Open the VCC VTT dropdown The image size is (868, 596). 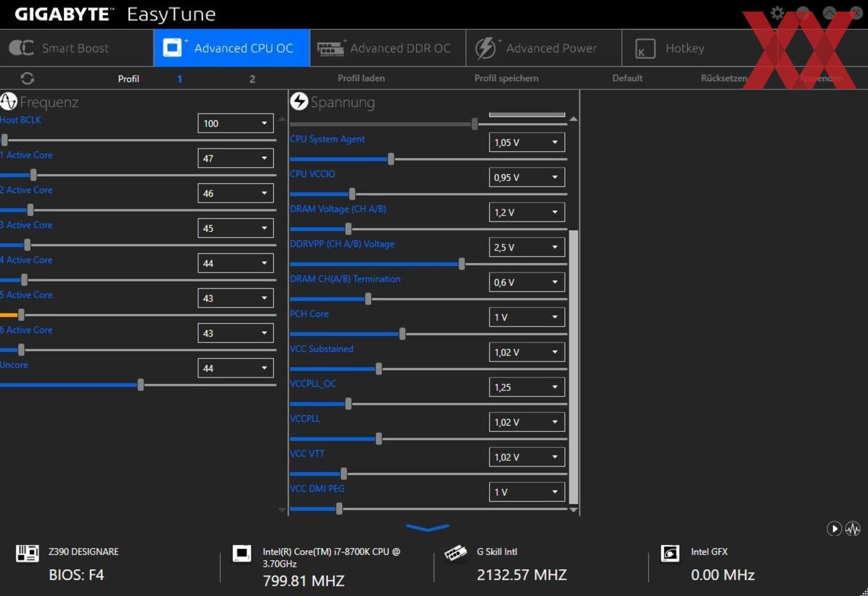(x=527, y=458)
